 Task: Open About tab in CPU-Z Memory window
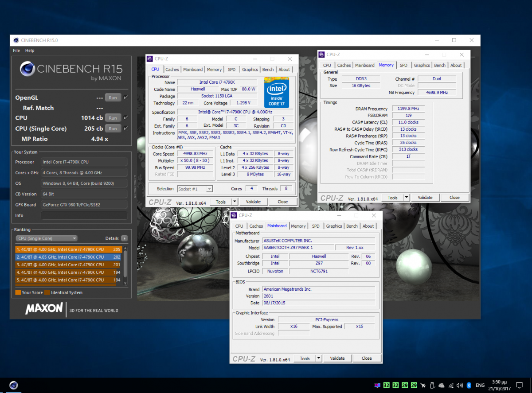[x=456, y=65]
